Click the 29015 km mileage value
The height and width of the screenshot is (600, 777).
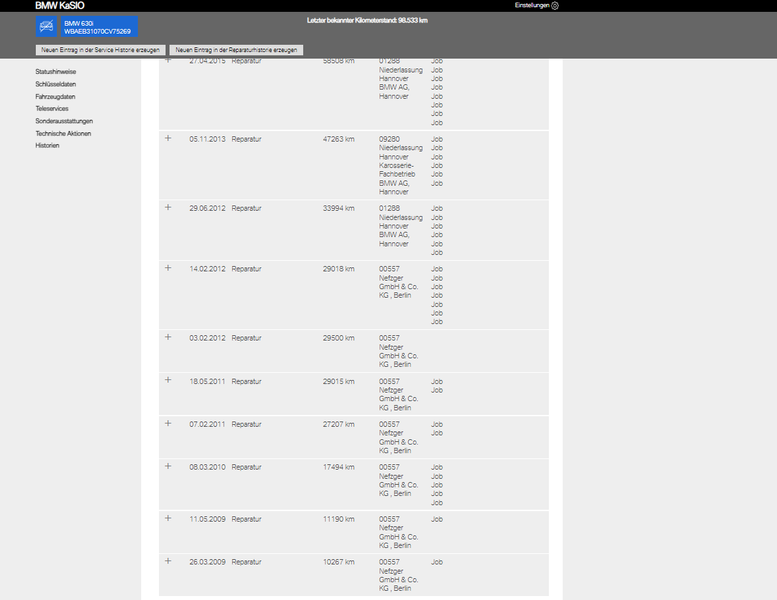338,382
